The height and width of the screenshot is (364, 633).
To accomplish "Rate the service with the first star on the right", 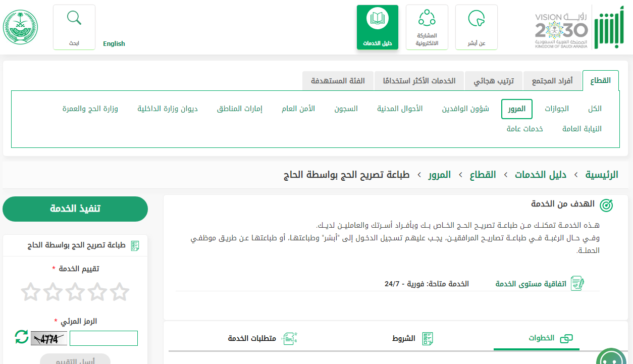I will (120, 292).
